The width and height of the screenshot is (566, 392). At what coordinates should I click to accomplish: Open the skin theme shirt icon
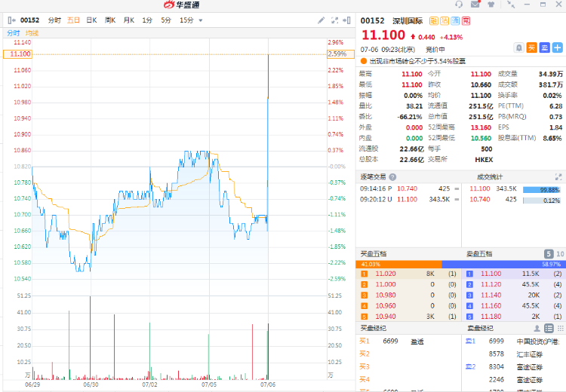[491, 5]
